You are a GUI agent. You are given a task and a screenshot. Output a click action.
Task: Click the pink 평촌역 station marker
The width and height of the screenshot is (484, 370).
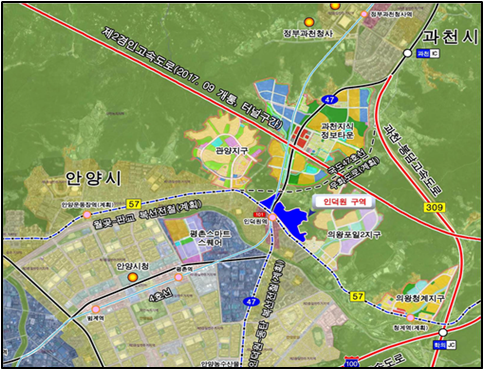[x=179, y=277]
